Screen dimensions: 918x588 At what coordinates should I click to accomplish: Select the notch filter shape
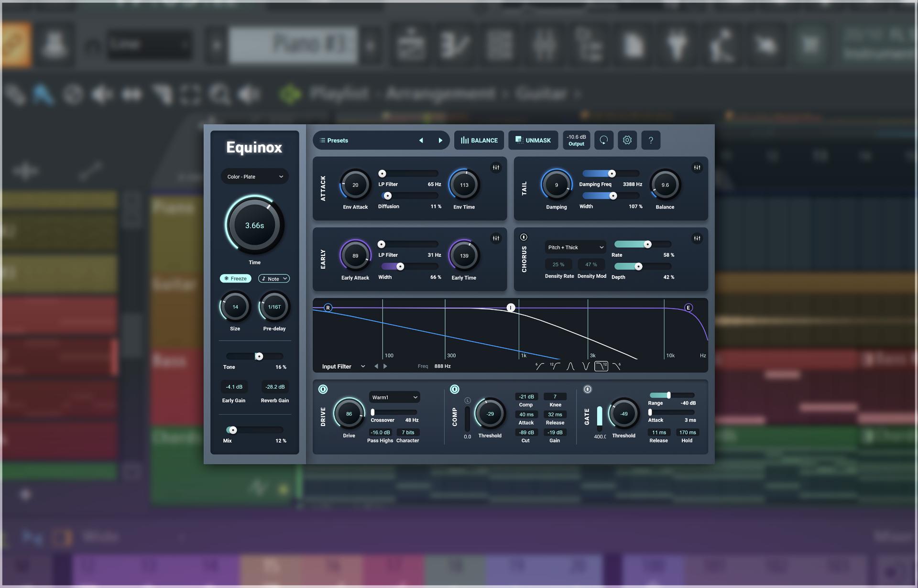click(x=586, y=366)
